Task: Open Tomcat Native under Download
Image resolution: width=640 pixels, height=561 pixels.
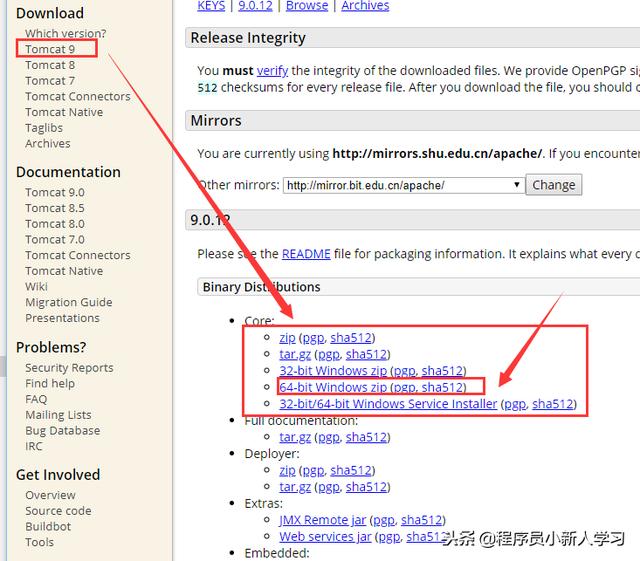Action: coord(64,112)
